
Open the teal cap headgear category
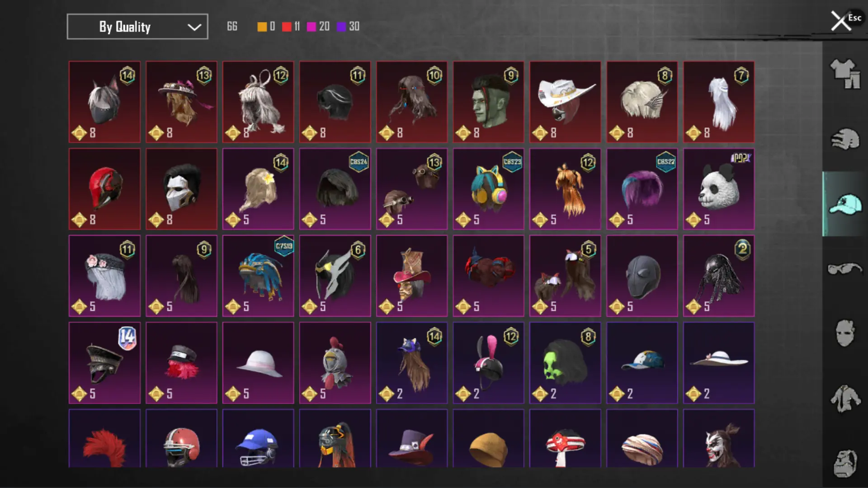point(845,204)
